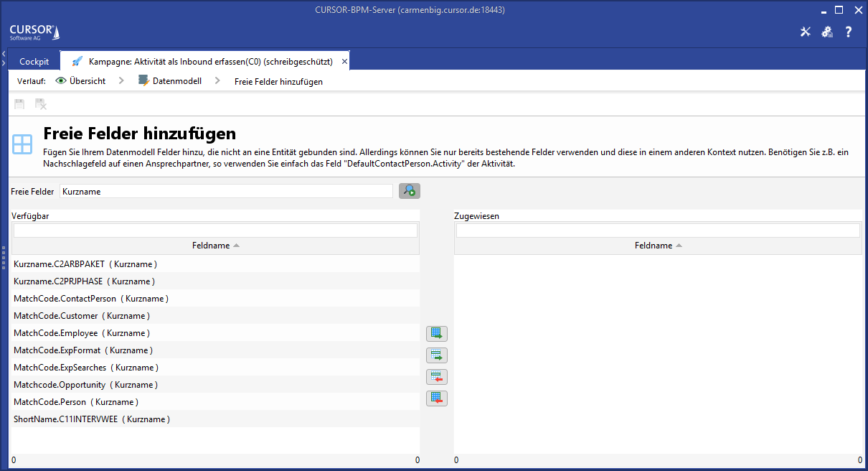
Task: Click the save disk icon in toolbar
Action: point(19,104)
